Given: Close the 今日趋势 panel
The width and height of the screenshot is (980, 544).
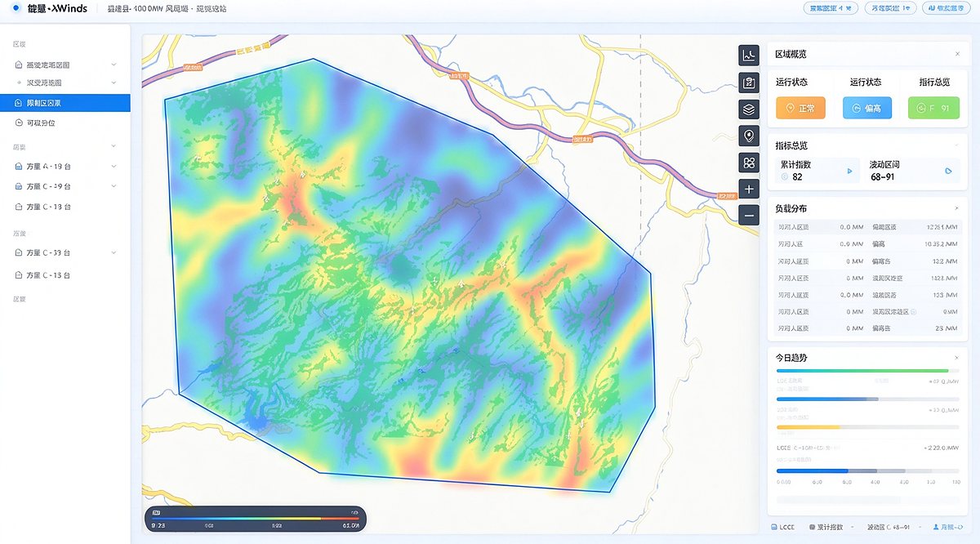Looking at the screenshot, I should pyautogui.click(x=957, y=358).
